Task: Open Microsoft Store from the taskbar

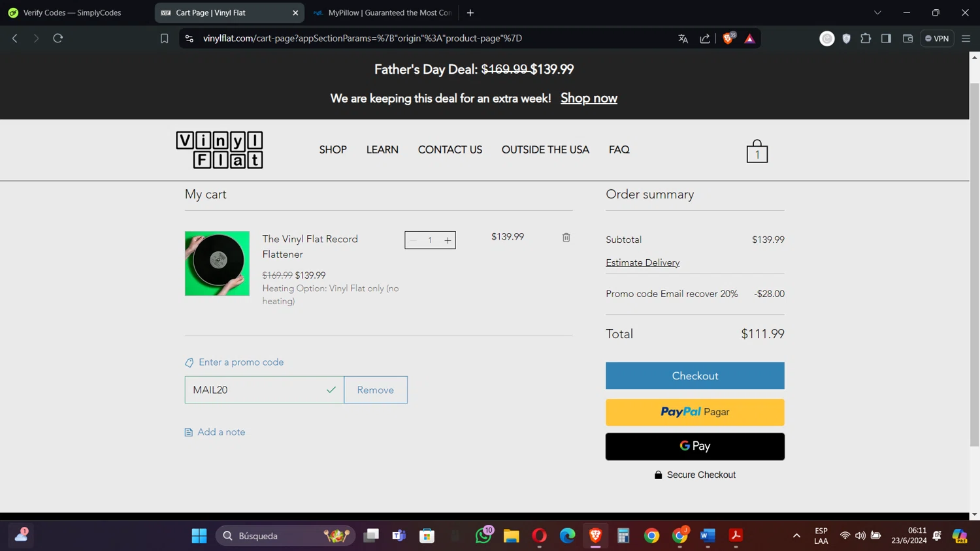Action: [x=427, y=536]
